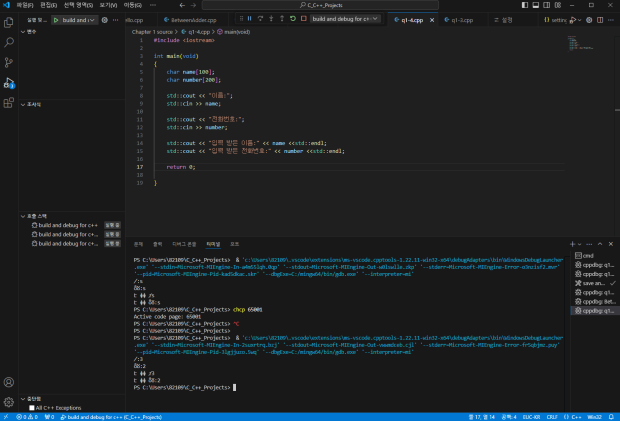Close the terminal panel
This screenshot has width=620, height=421.
(x=611, y=244)
